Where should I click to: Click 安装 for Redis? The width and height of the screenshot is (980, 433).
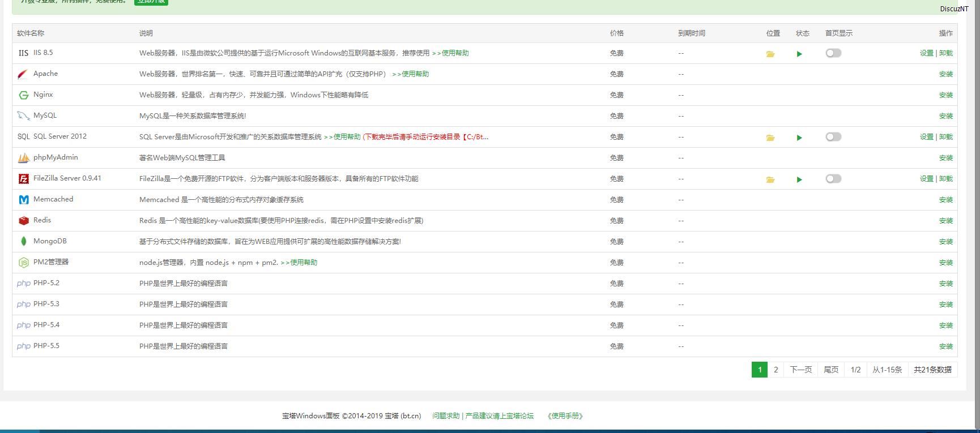point(946,221)
